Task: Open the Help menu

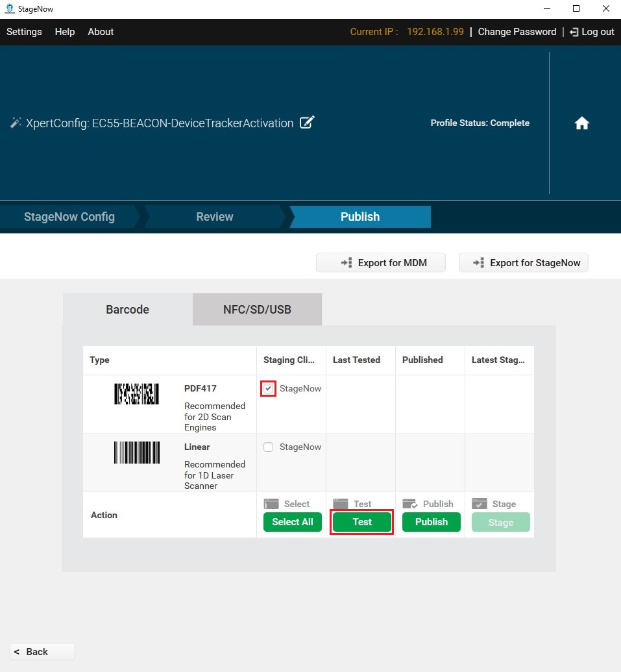Action: coord(64,31)
